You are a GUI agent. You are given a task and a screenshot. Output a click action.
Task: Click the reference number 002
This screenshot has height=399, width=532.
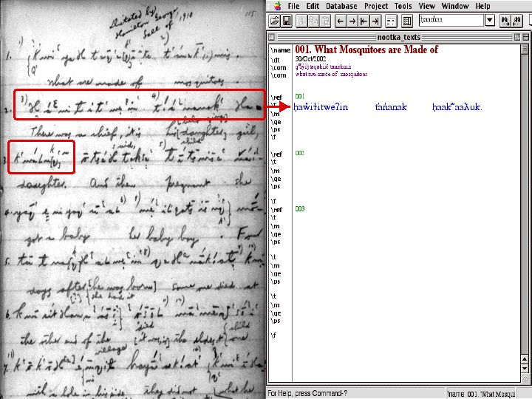click(x=299, y=153)
